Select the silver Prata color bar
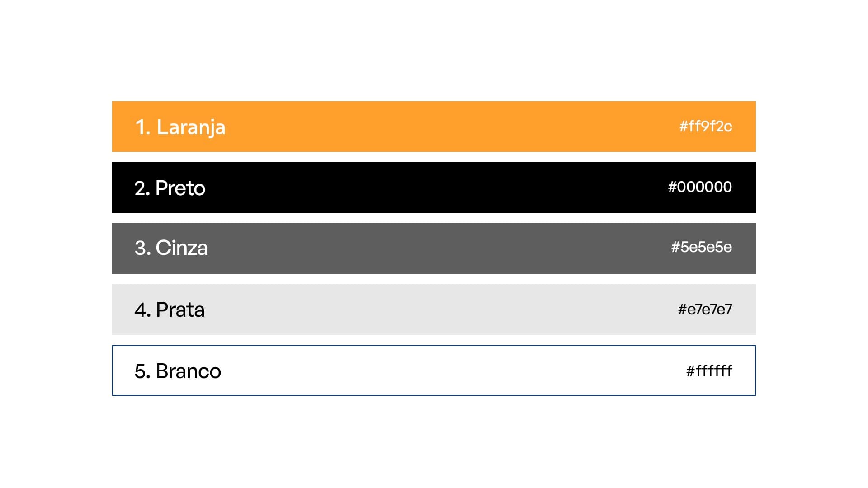Viewport: 868px width, 488px height. point(434,310)
